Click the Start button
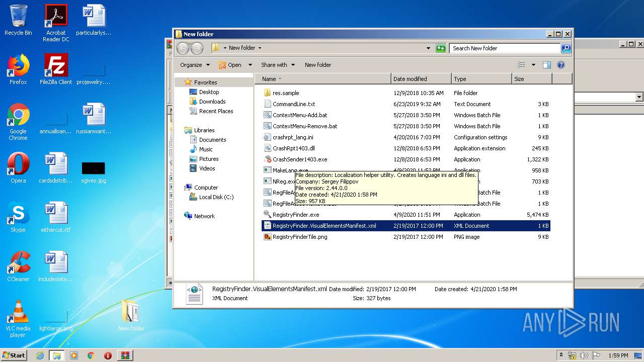The width and height of the screenshot is (644, 362). pyautogui.click(x=14, y=355)
